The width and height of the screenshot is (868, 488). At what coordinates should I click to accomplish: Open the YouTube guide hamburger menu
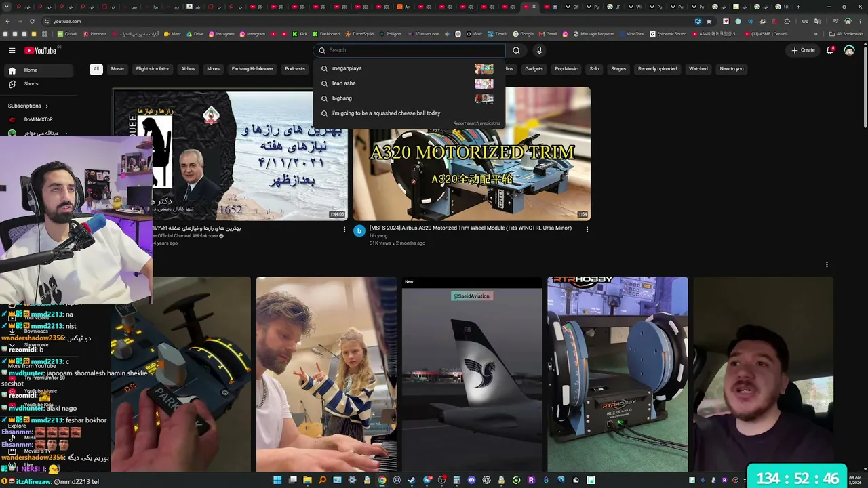[12, 50]
